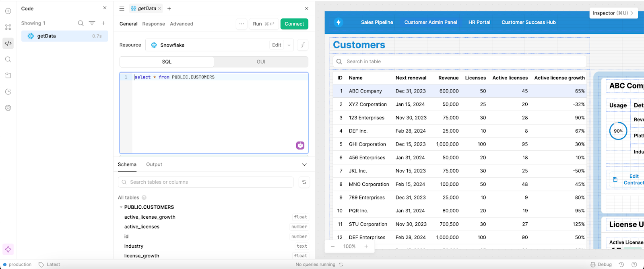
Task: Open filter icon in the Code panel
Action: [x=92, y=23]
